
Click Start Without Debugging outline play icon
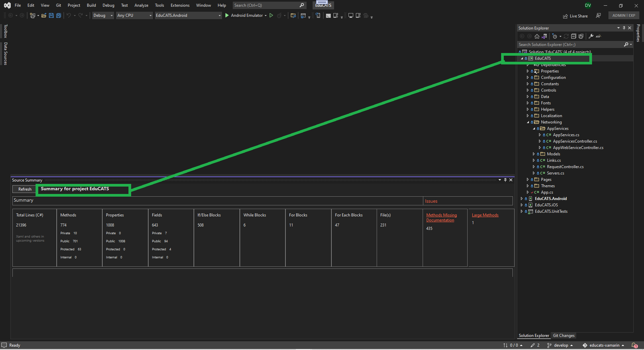pos(271,15)
